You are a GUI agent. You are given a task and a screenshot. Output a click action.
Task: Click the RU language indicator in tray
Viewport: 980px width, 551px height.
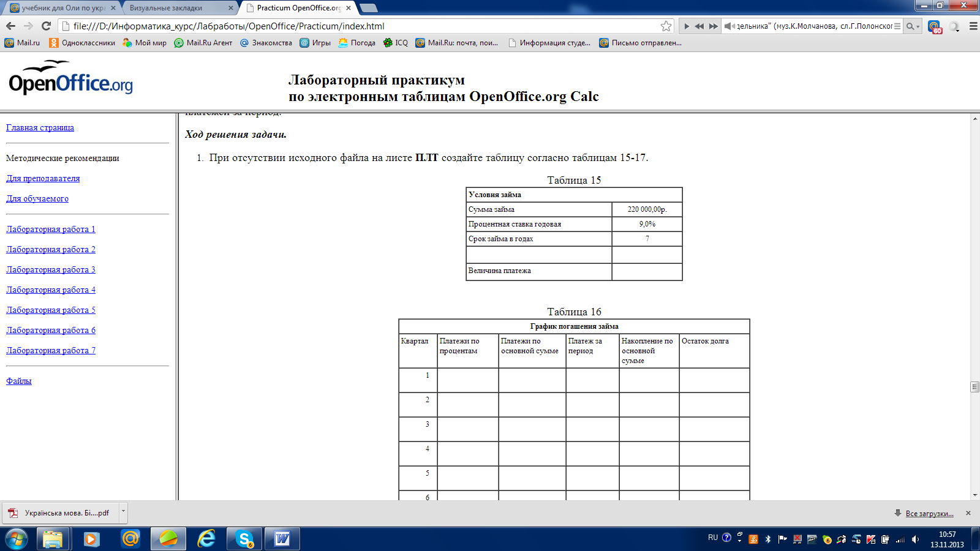click(713, 538)
